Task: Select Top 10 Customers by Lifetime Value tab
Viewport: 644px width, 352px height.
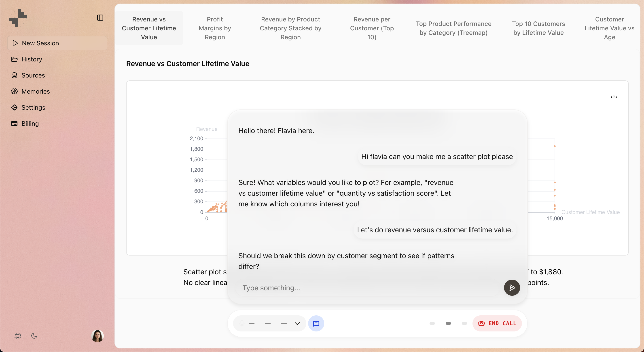Action: pyautogui.click(x=538, y=28)
